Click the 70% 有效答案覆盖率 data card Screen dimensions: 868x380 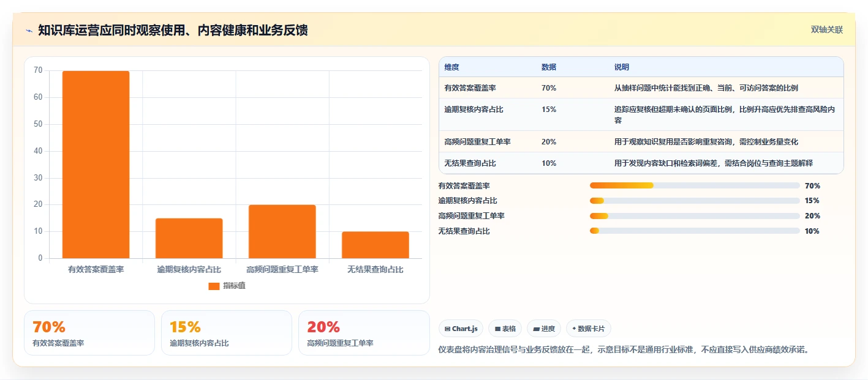pyautogui.click(x=89, y=333)
